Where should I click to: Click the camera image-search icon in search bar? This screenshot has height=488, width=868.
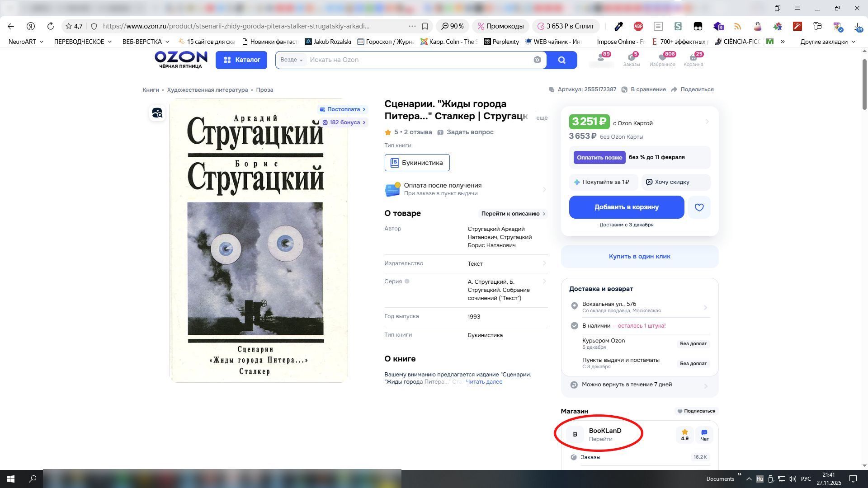coord(537,60)
